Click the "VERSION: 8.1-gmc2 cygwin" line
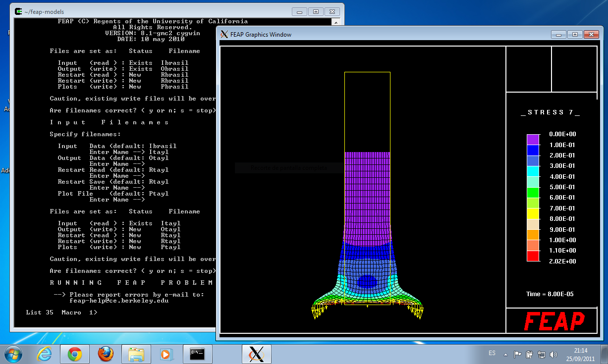608x364 pixels. pos(153,33)
